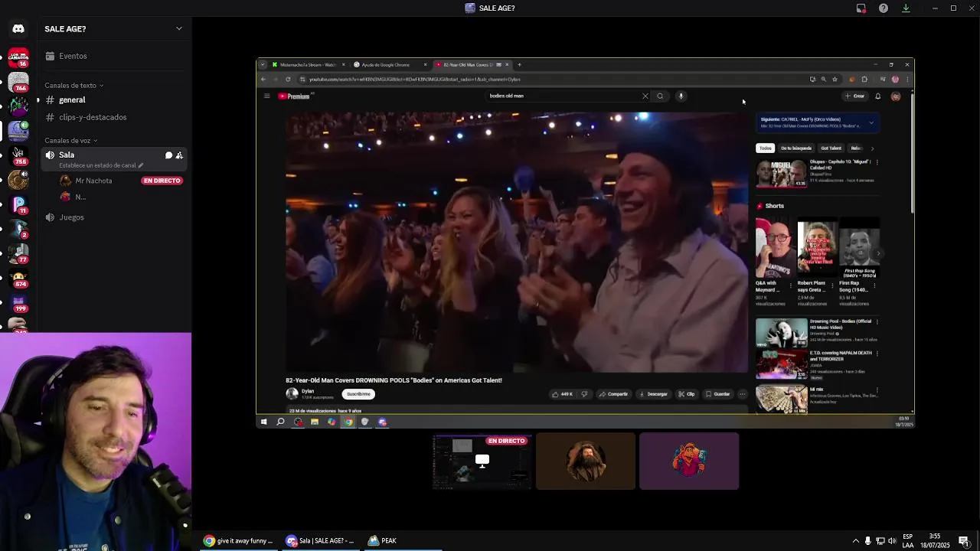This screenshot has width=980, height=551.
Task: Collapse the Canales de voz category
Action: pos(70,141)
